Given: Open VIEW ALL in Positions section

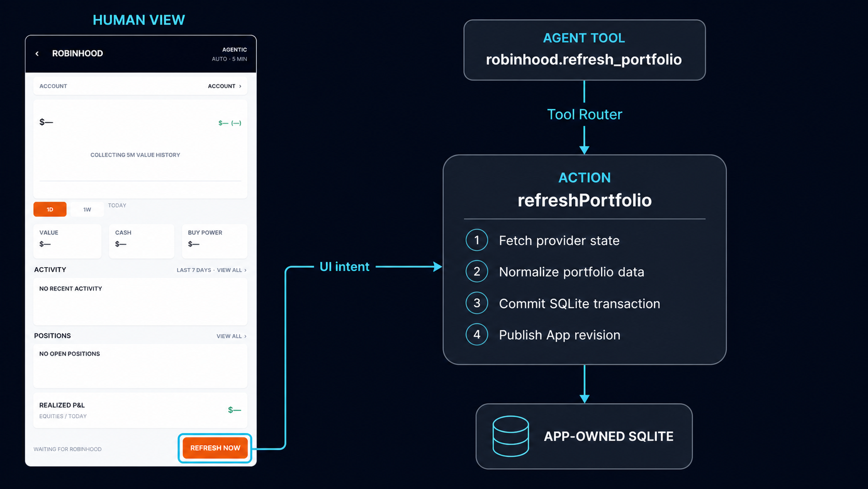Looking at the screenshot, I should (x=232, y=336).
